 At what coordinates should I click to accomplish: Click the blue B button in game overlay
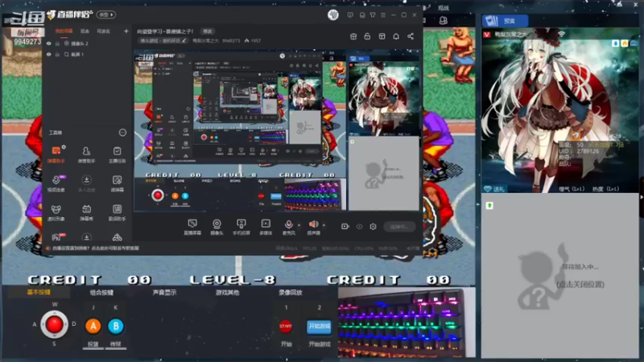(116, 327)
